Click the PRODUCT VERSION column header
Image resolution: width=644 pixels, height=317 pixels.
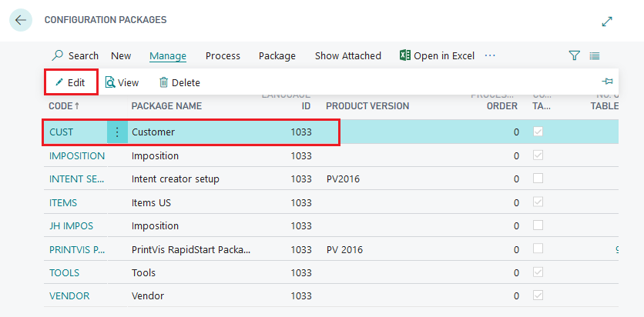point(367,106)
